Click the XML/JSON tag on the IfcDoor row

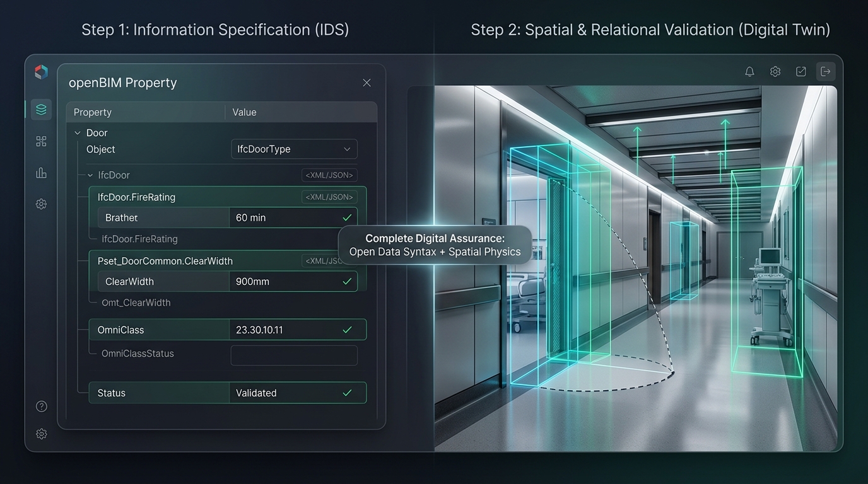tap(330, 175)
